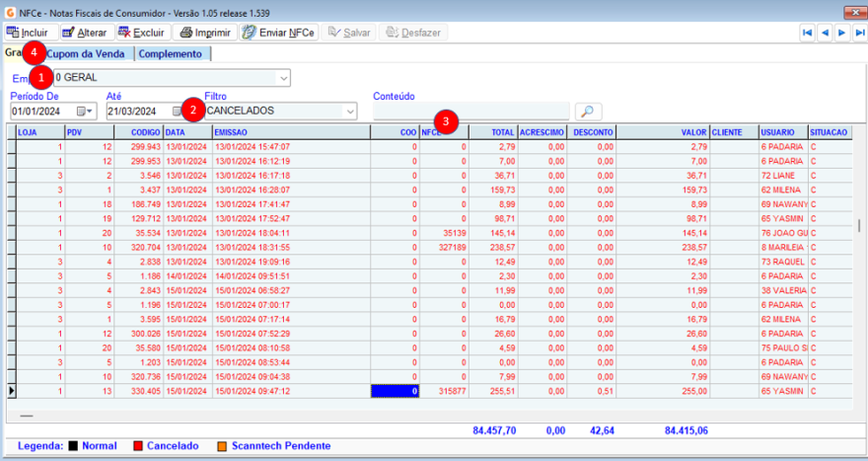This screenshot has width=868, height=461.
Task: Click the row indicator of code 330.405
Action: coord(11,391)
